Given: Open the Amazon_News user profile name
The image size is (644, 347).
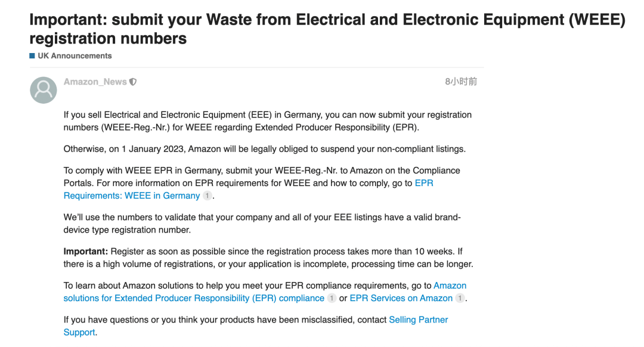Looking at the screenshot, I should (x=95, y=82).
